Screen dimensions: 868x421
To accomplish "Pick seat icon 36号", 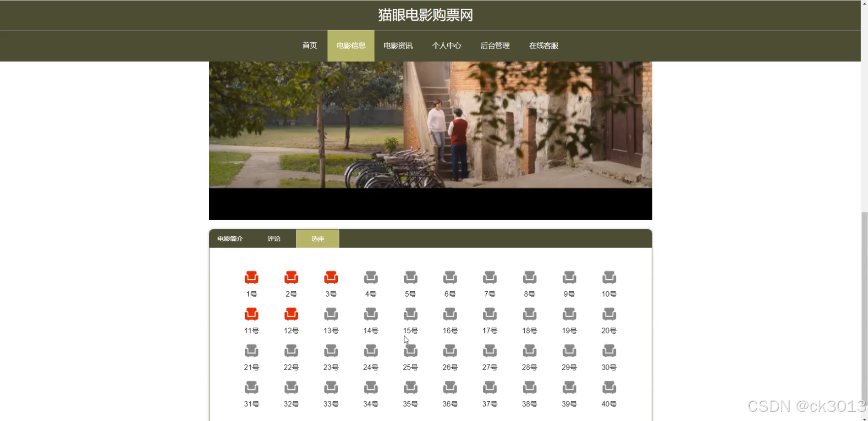I will click(450, 388).
